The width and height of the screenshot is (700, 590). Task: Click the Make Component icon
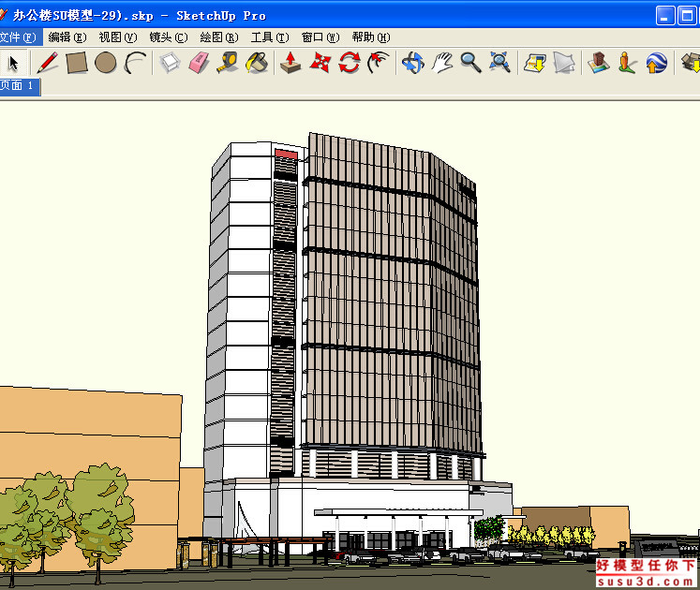click(x=170, y=63)
